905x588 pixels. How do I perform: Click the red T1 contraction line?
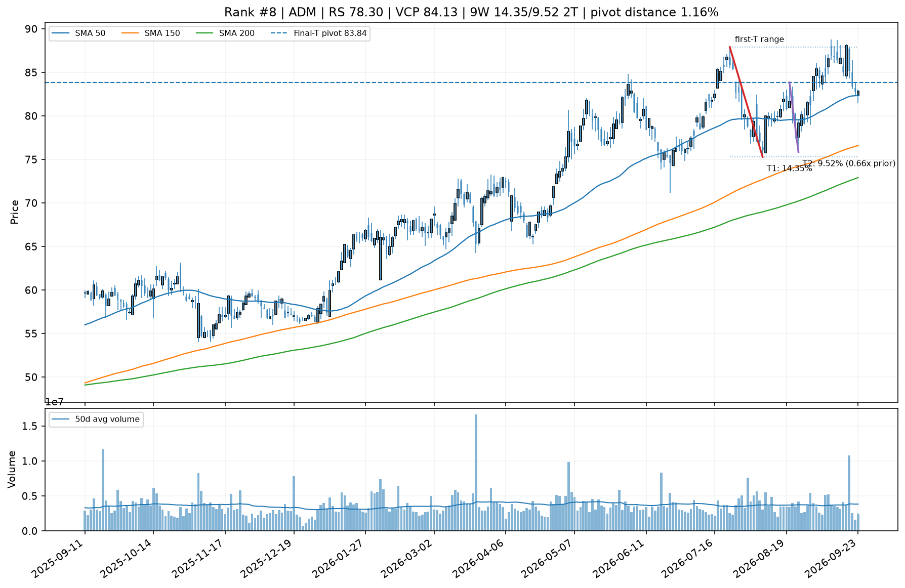point(746,102)
